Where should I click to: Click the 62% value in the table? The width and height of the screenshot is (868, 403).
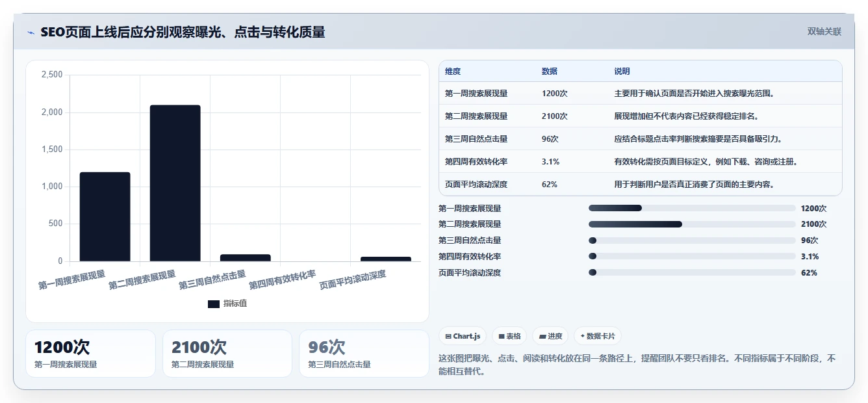[x=549, y=185]
